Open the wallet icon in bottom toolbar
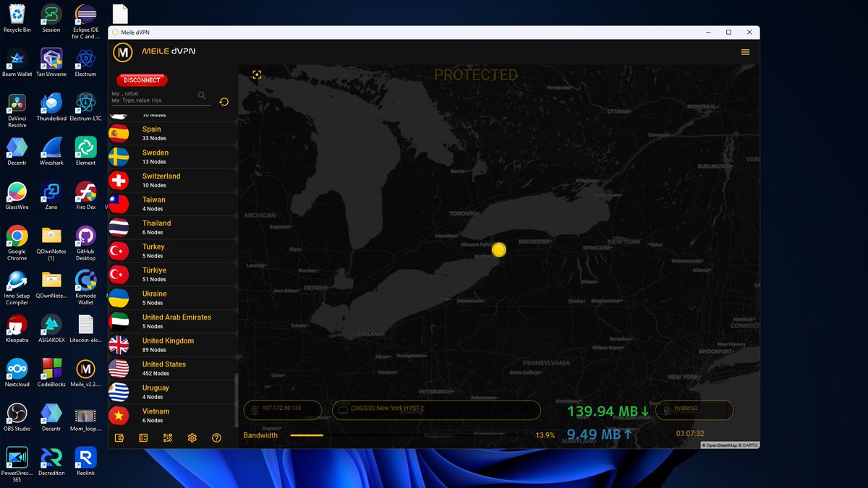868x488 pixels. tap(119, 437)
